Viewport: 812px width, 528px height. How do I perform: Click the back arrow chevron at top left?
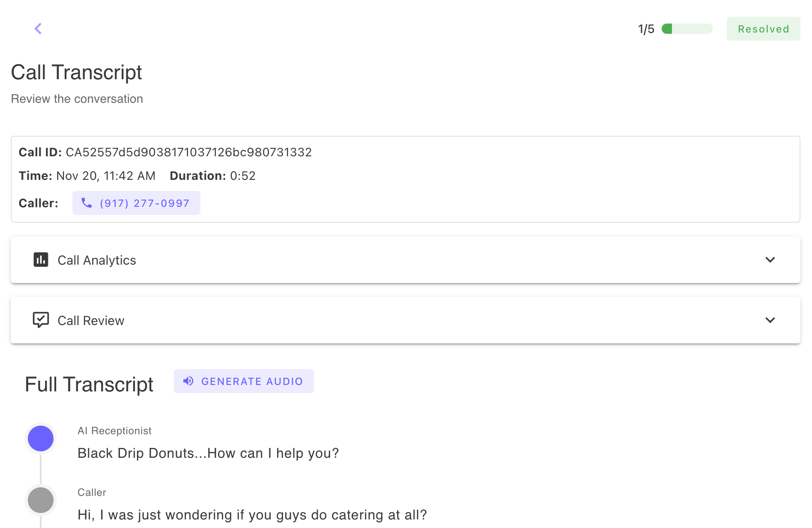38,29
